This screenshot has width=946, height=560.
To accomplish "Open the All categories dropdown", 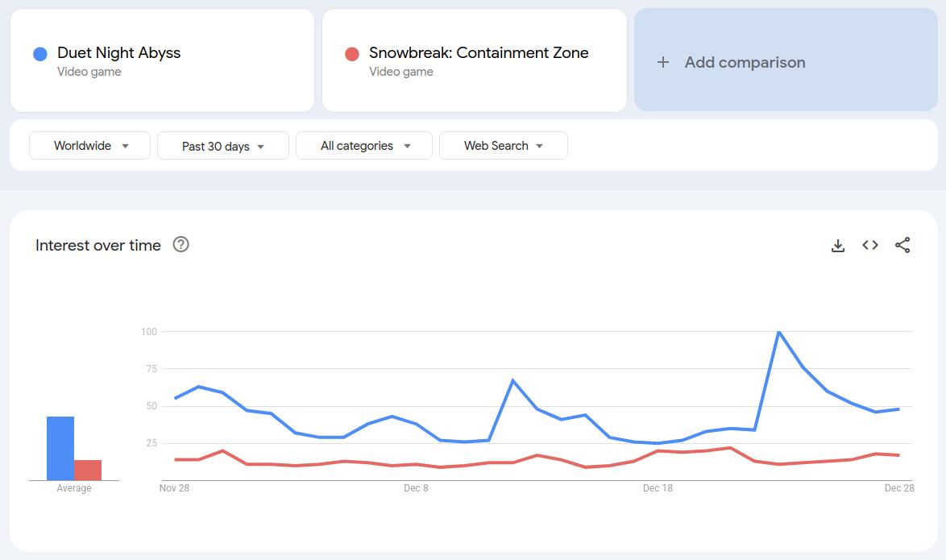I will (364, 146).
